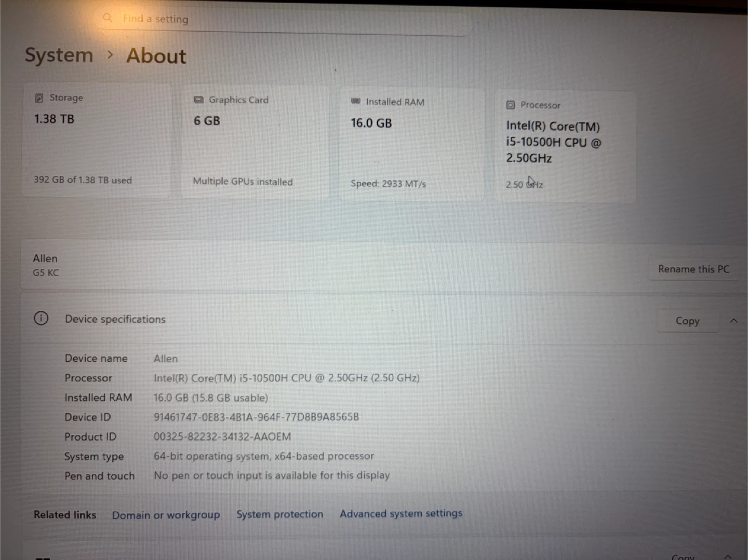The height and width of the screenshot is (560, 748).
Task: Click the Processor chip icon
Action: (x=511, y=105)
